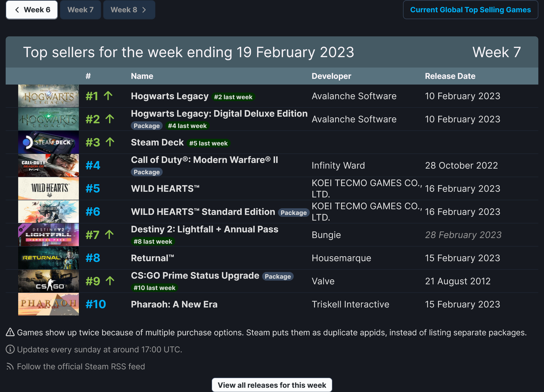This screenshot has width=544, height=392.
Task: Open the WILD HEARTS Standard Edition thumbnail
Action: [x=48, y=212]
